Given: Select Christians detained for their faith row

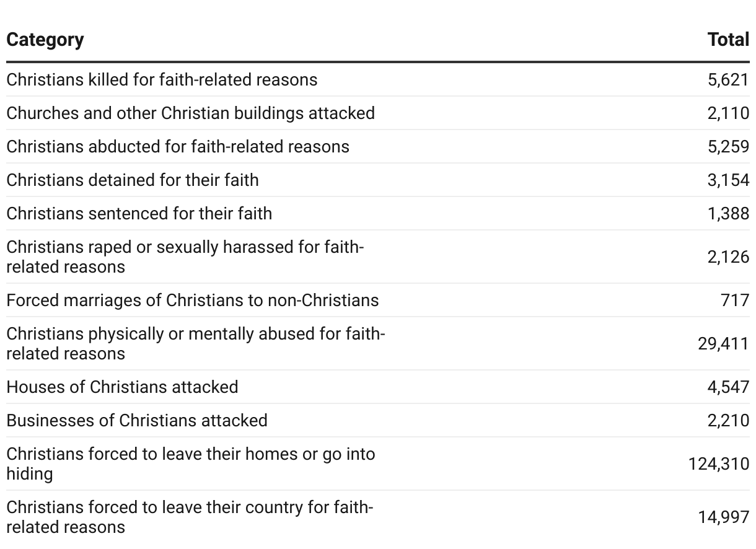Looking at the screenshot, I should [378, 180].
